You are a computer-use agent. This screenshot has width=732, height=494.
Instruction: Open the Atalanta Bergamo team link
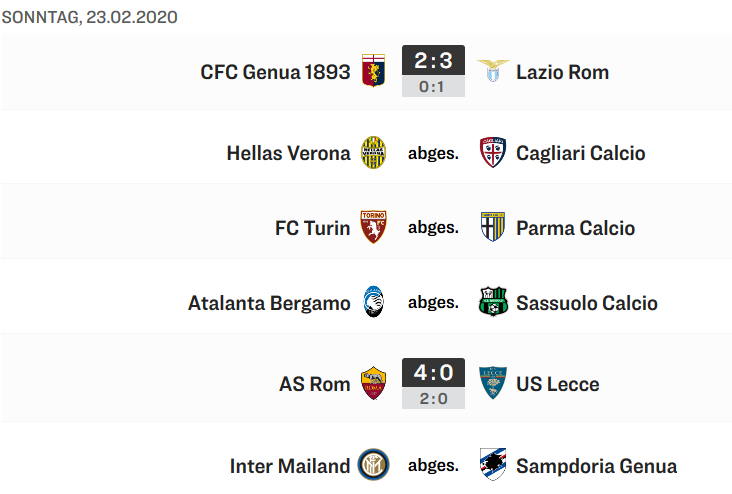pos(269,303)
